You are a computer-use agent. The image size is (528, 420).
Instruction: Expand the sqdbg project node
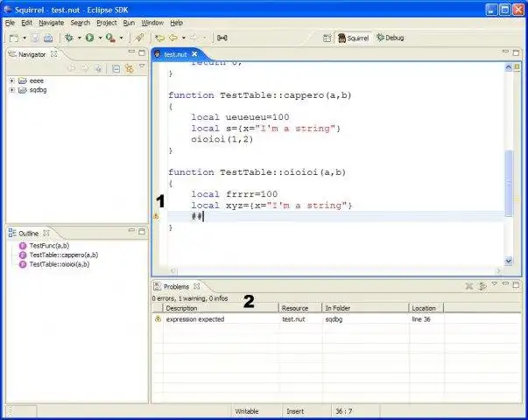pyautogui.click(x=11, y=90)
